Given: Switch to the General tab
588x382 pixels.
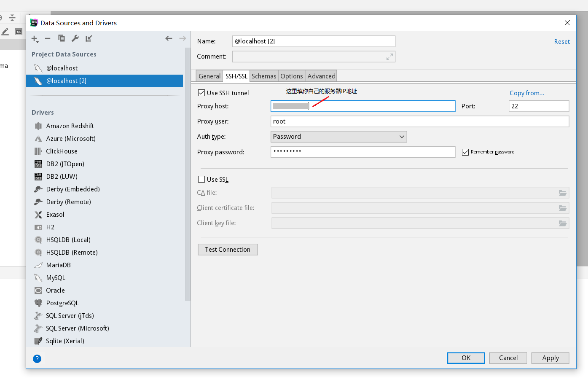Looking at the screenshot, I should pos(209,76).
